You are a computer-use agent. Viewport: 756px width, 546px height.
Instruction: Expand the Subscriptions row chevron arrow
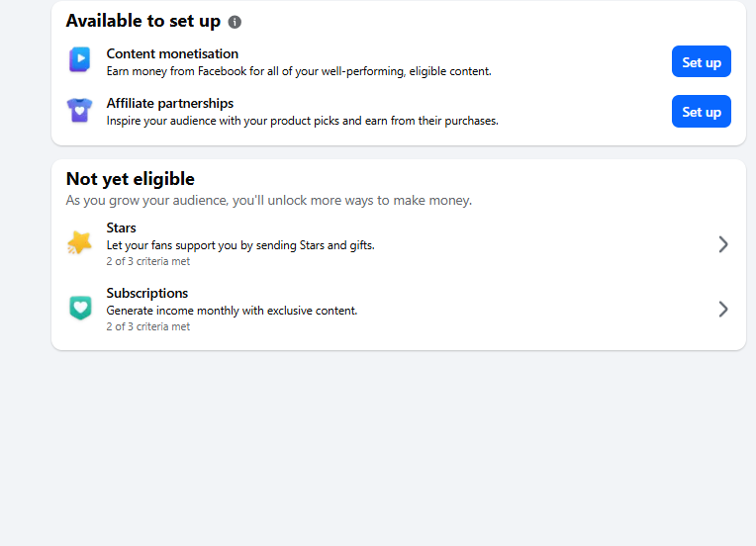pos(723,310)
